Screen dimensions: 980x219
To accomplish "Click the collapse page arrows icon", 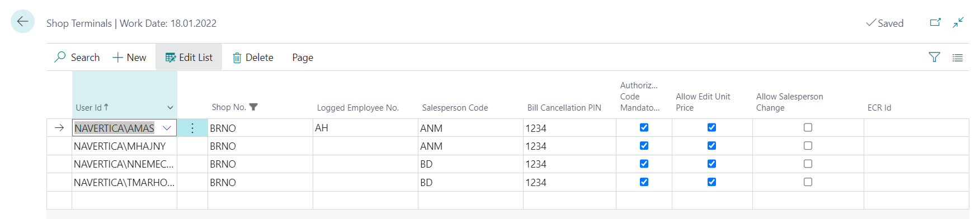I will coord(958,23).
